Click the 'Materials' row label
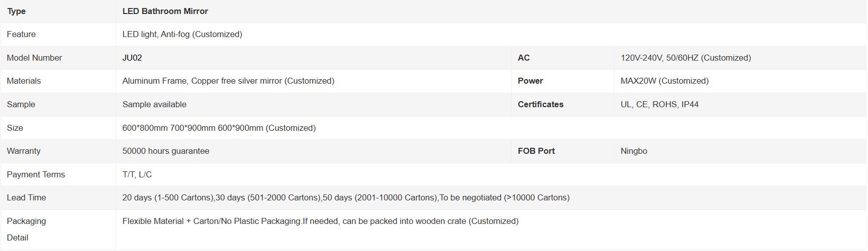868x251 pixels. (24, 81)
